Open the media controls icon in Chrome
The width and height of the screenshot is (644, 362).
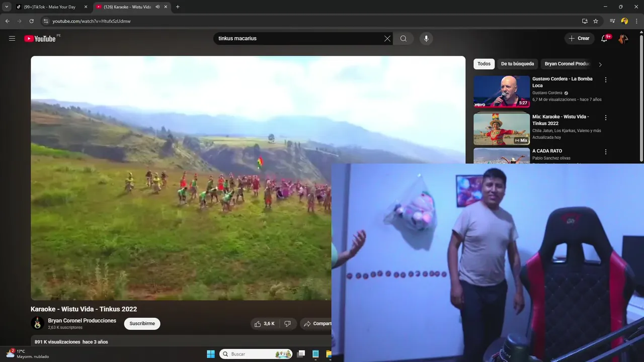pos(612,21)
